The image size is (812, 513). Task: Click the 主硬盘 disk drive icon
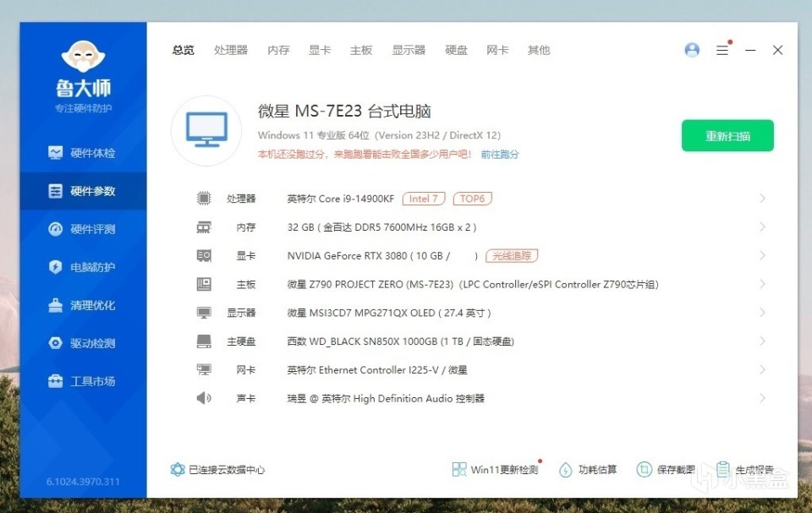coord(204,341)
